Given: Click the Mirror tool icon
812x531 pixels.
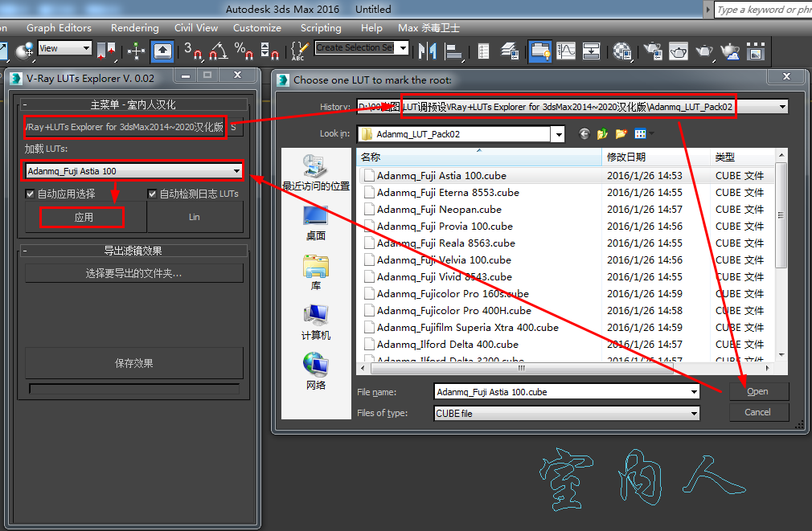Looking at the screenshot, I should click(x=427, y=51).
